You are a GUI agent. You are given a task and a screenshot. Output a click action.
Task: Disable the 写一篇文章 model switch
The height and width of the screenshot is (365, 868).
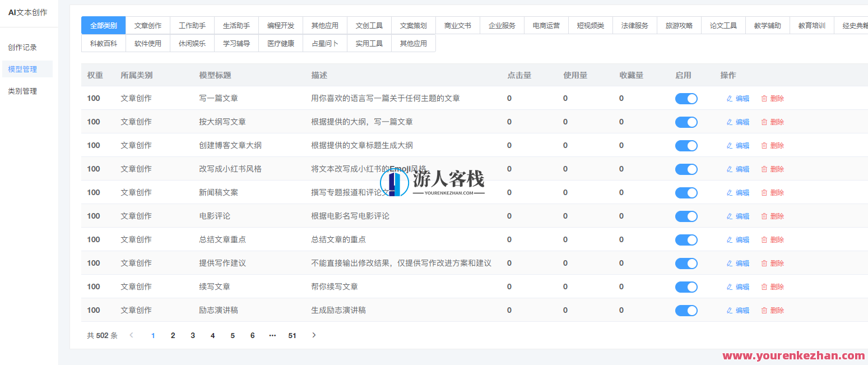pyautogui.click(x=686, y=98)
